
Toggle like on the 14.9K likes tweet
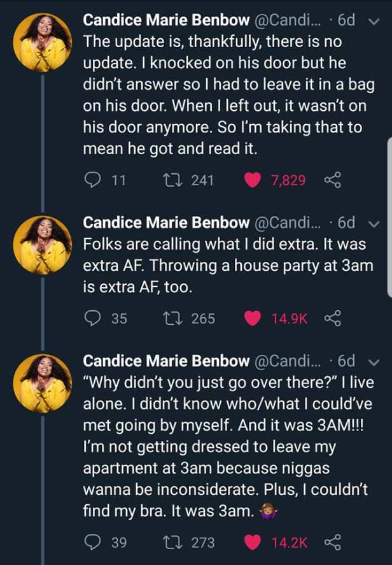tap(253, 318)
